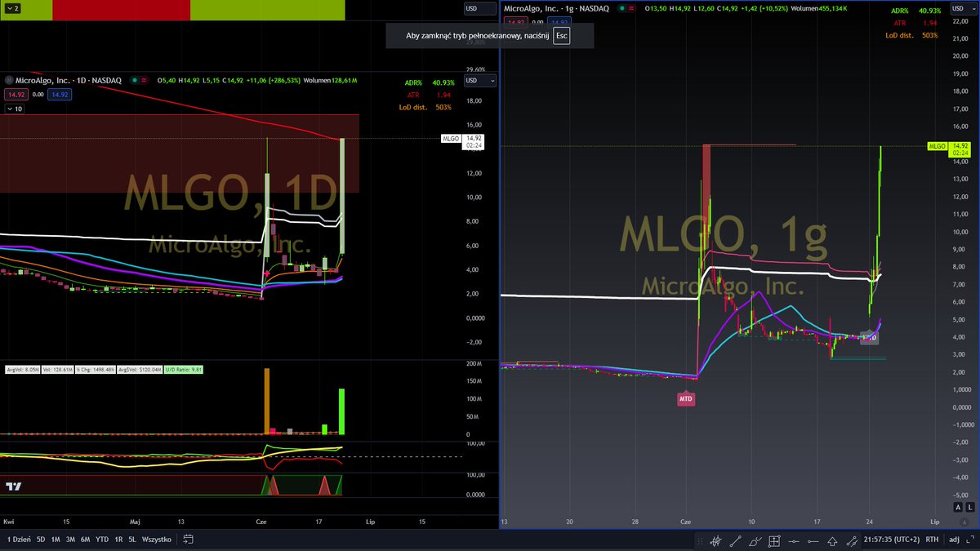Click the Esc key hint button
Viewport: 980px width, 551px height.
coord(561,36)
